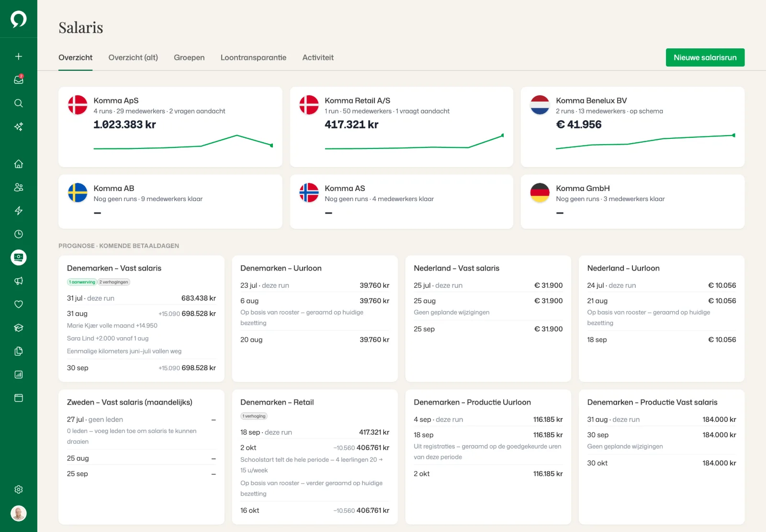Switch to the Overzicht (alt) tab
766x532 pixels.
[133, 57]
